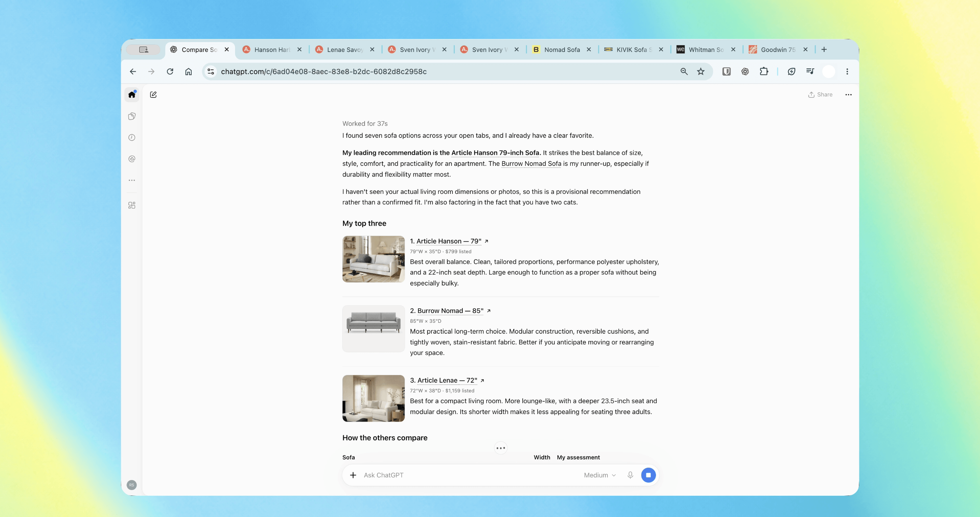The width and height of the screenshot is (980, 517).
Task: Click the plus attachment button in composer
Action: (353, 475)
